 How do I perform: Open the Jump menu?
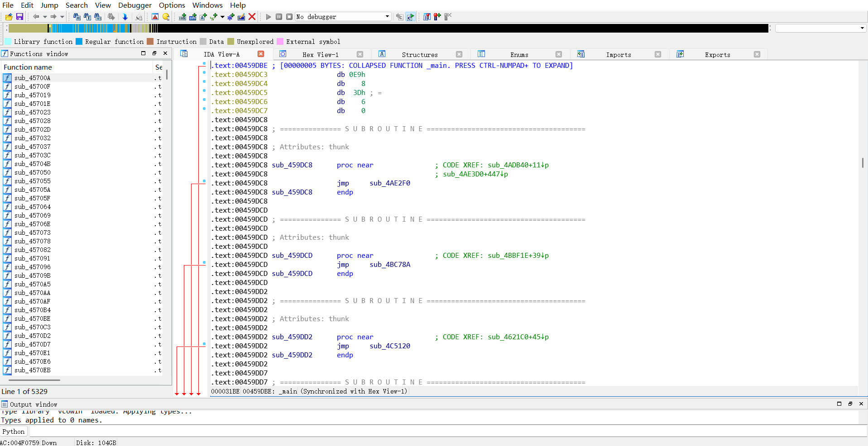(x=49, y=5)
